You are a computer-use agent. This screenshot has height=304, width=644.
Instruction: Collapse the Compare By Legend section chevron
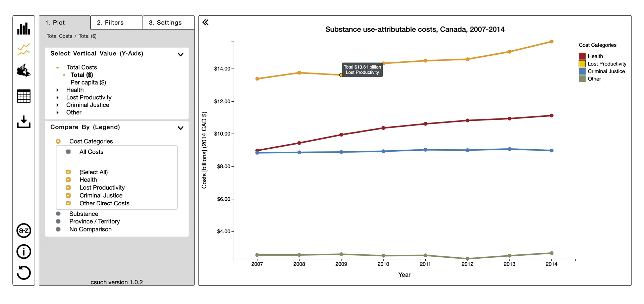point(180,128)
